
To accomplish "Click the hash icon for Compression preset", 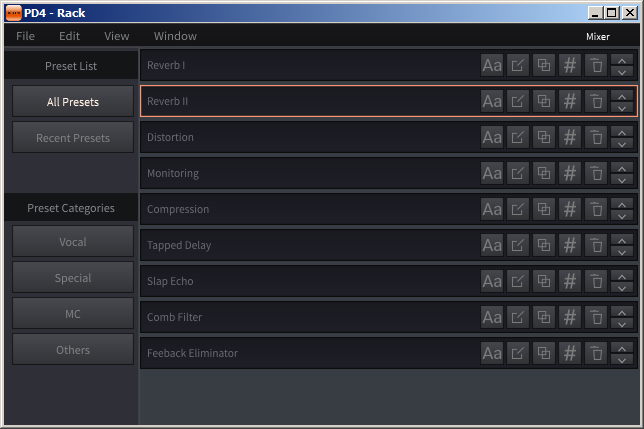I will click(570, 209).
